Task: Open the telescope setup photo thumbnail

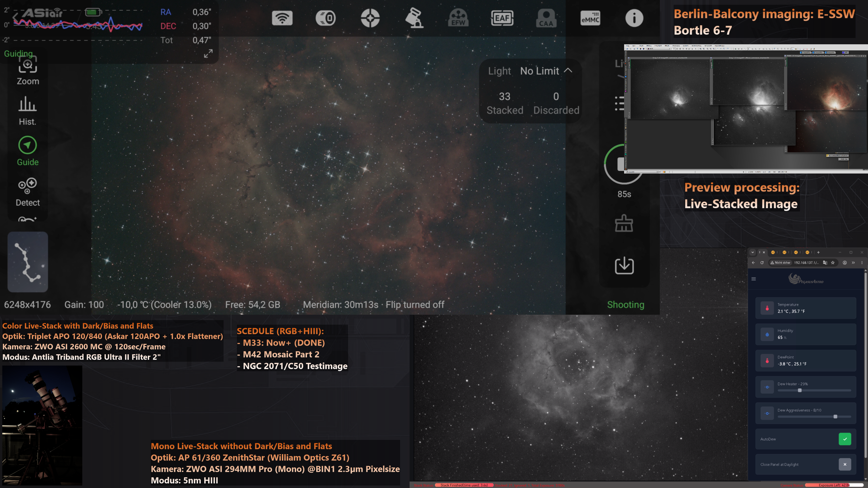Action: click(x=42, y=425)
